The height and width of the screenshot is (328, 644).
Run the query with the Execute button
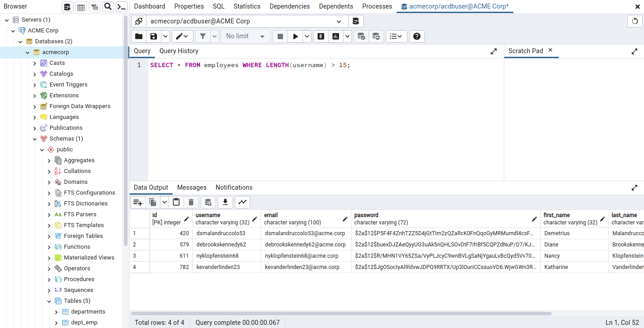(x=295, y=36)
